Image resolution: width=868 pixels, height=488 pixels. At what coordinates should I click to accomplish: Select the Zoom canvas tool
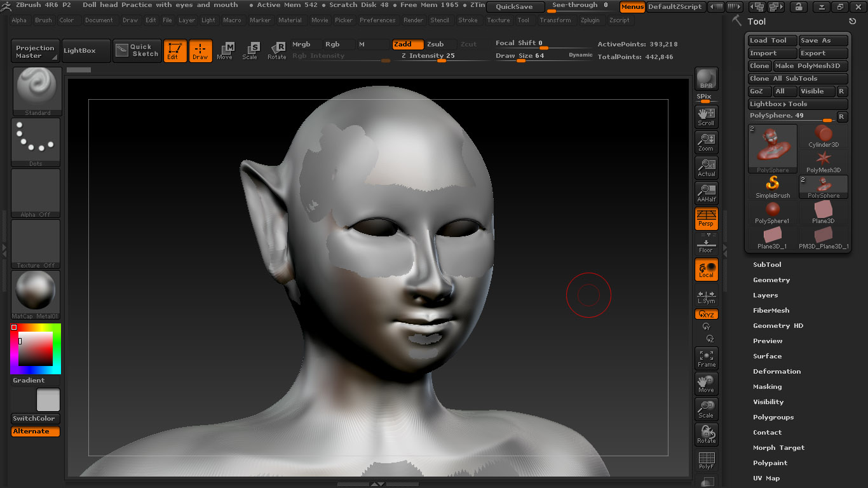point(707,142)
